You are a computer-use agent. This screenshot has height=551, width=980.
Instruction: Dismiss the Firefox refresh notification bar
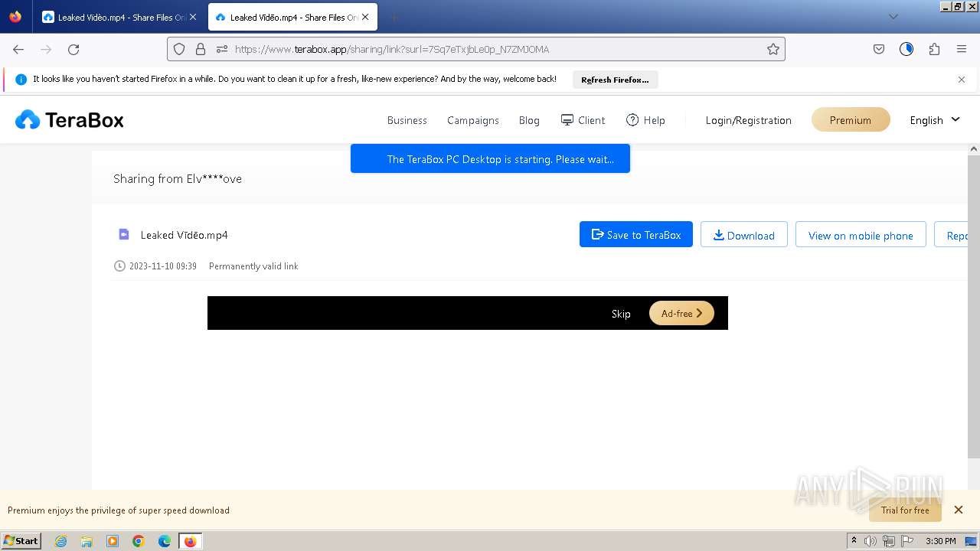pyautogui.click(x=962, y=80)
